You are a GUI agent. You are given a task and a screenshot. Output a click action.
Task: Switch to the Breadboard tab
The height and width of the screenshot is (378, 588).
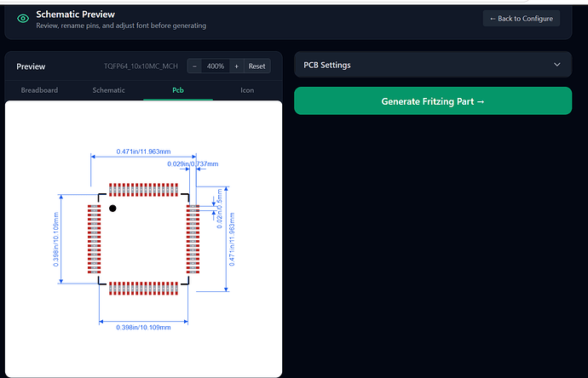tap(39, 90)
